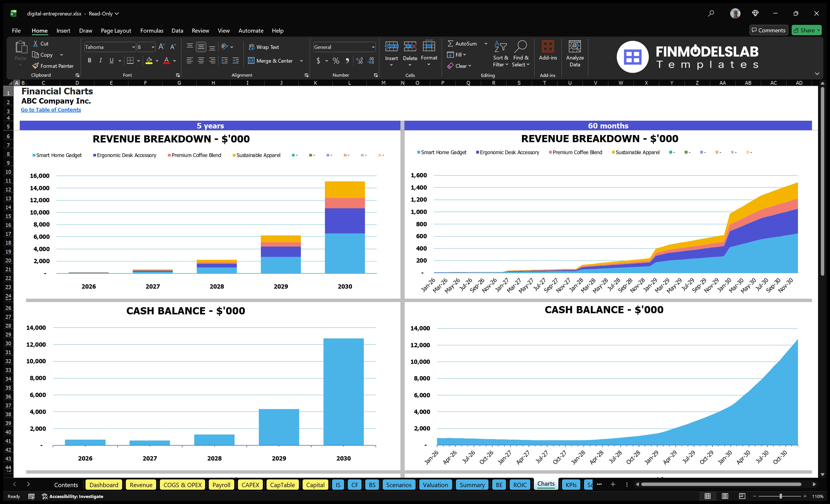The width and height of the screenshot is (830, 504).
Task: Select the Format Painter tool
Action: [53, 66]
